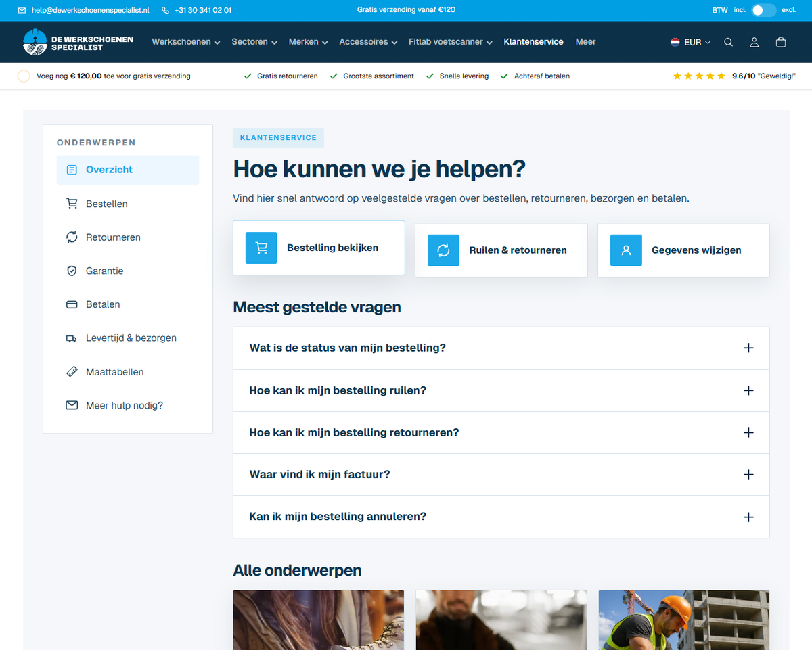Click 'Achteraf betalen' text in info bar

click(542, 76)
